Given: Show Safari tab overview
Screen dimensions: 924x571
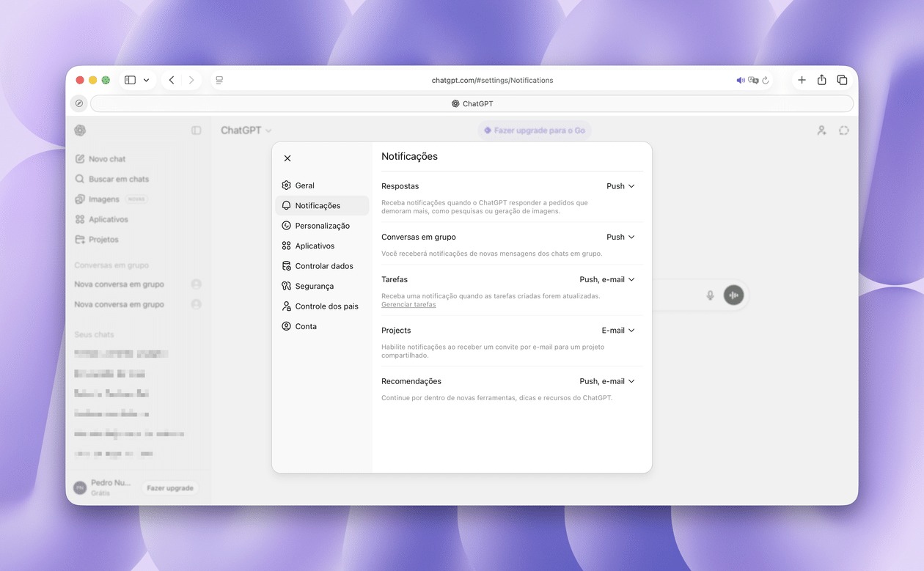Looking at the screenshot, I should point(842,80).
